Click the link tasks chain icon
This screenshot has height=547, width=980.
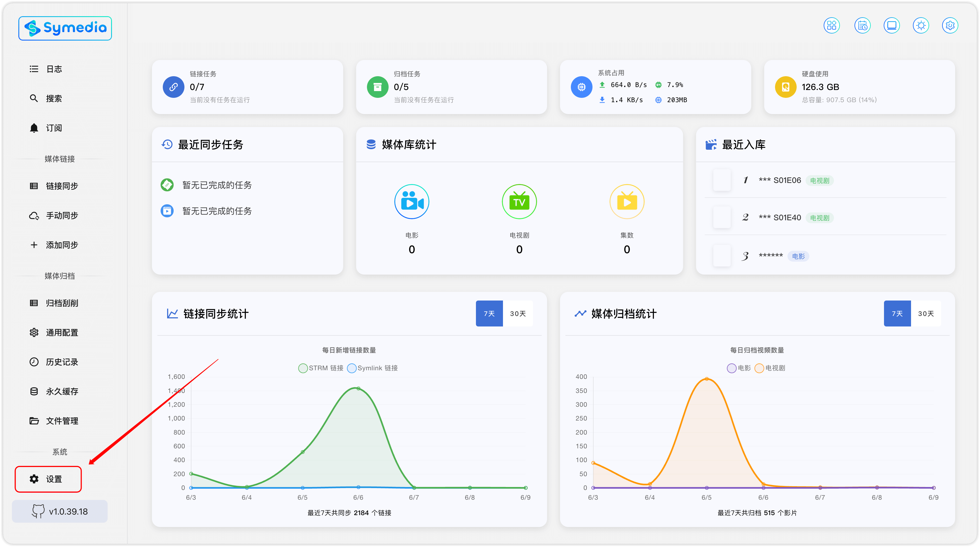pos(174,87)
